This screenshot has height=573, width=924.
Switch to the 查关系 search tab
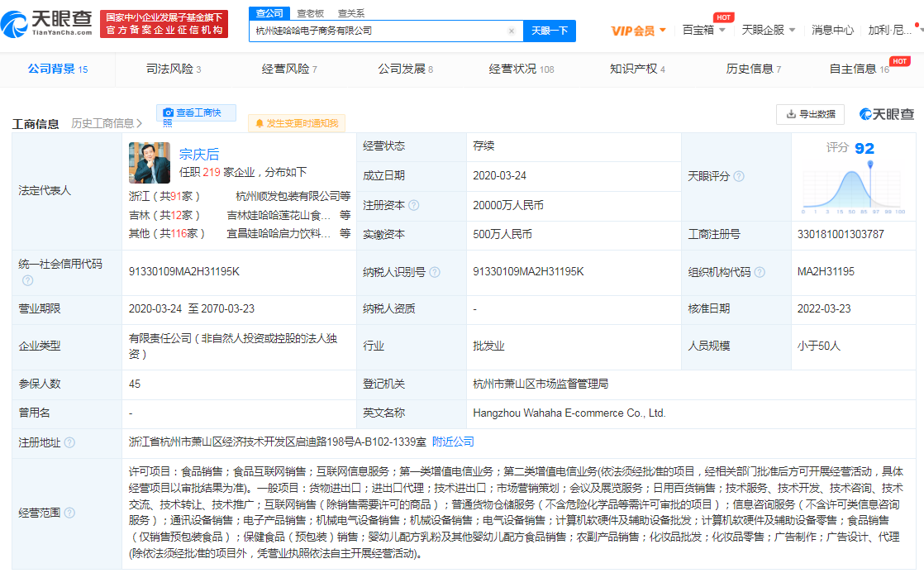[351, 13]
